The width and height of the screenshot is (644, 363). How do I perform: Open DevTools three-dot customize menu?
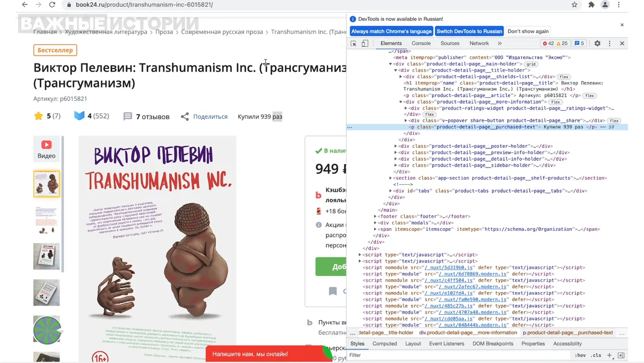tap(610, 43)
